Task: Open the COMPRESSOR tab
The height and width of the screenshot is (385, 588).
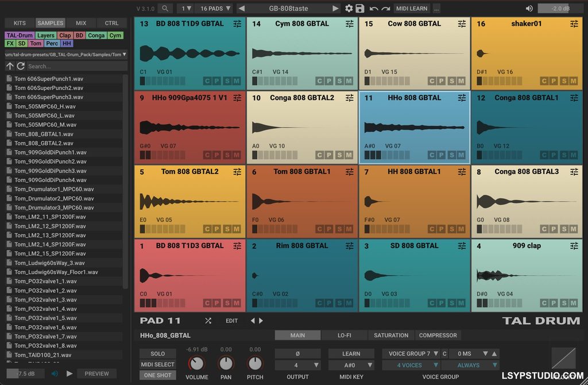Action: [x=438, y=335]
